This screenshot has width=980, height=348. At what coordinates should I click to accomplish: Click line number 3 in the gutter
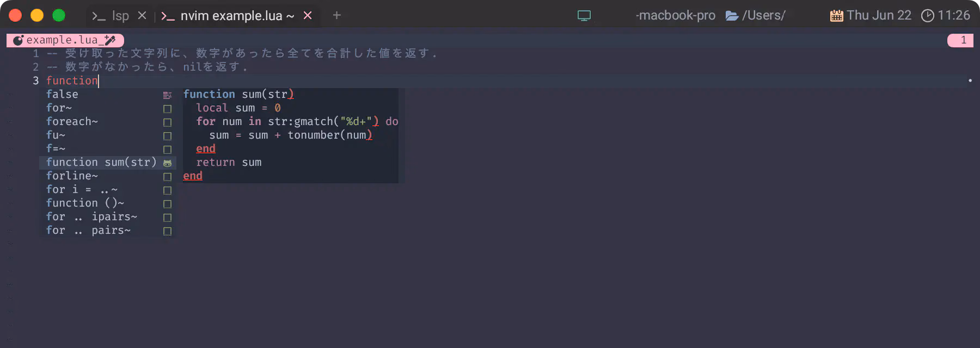pyautogui.click(x=36, y=80)
